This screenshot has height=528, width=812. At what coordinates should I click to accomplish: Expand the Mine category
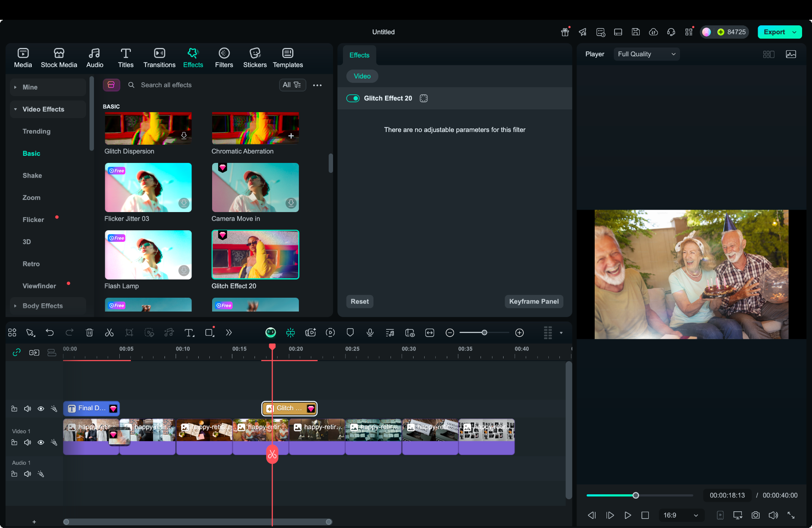click(x=48, y=87)
